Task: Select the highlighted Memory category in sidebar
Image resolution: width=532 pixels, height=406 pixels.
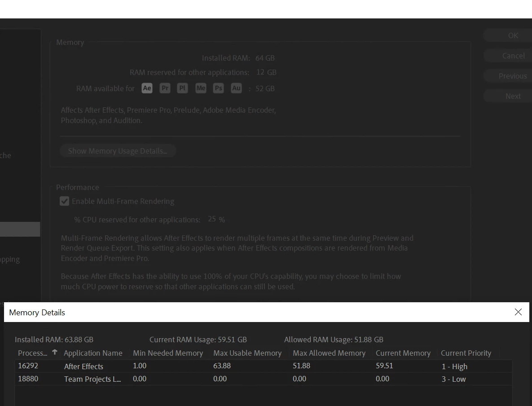Action: click(20, 229)
